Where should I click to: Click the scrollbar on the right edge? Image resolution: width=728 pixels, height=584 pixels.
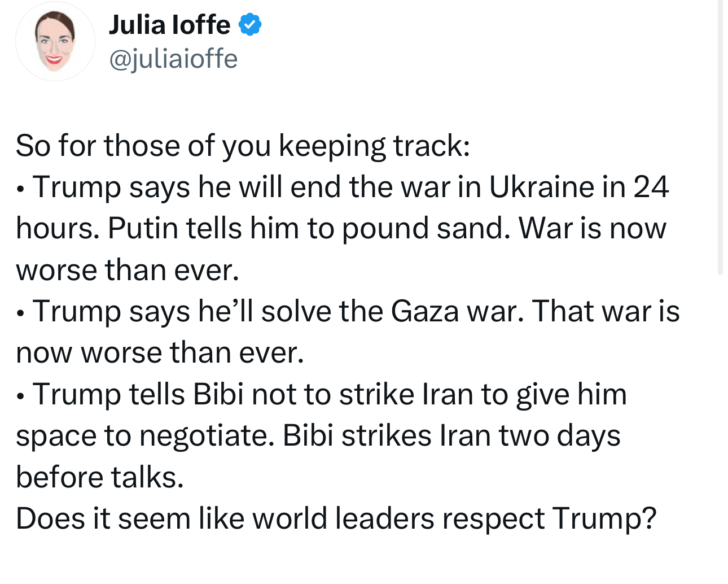[x=720, y=136]
